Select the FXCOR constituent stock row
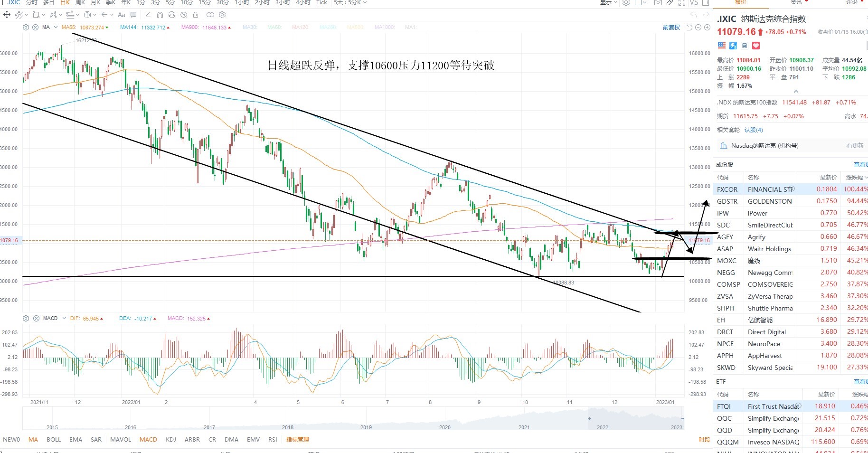 [791, 189]
